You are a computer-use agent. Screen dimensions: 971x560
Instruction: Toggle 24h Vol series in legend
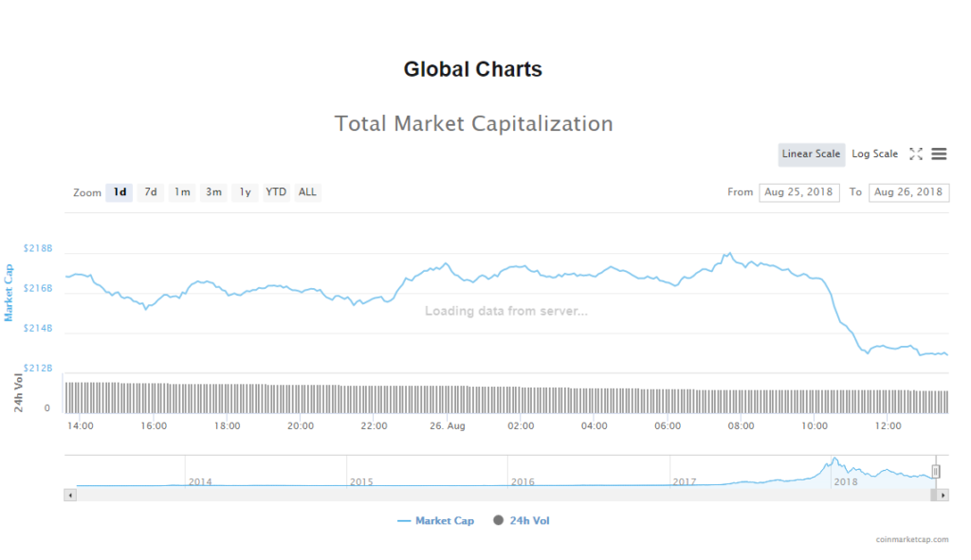click(x=522, y=521)
